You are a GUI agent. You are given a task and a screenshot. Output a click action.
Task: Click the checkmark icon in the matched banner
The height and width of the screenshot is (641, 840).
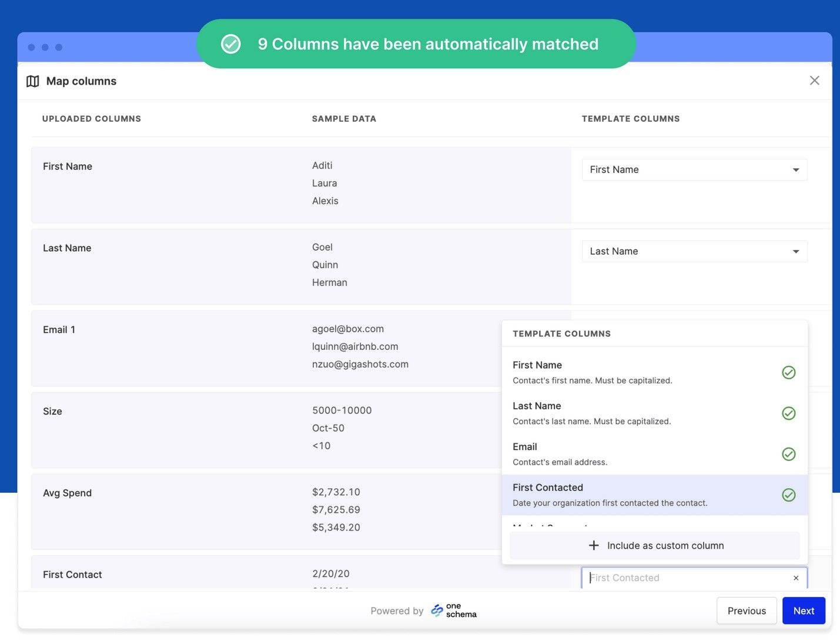point(230,44)
